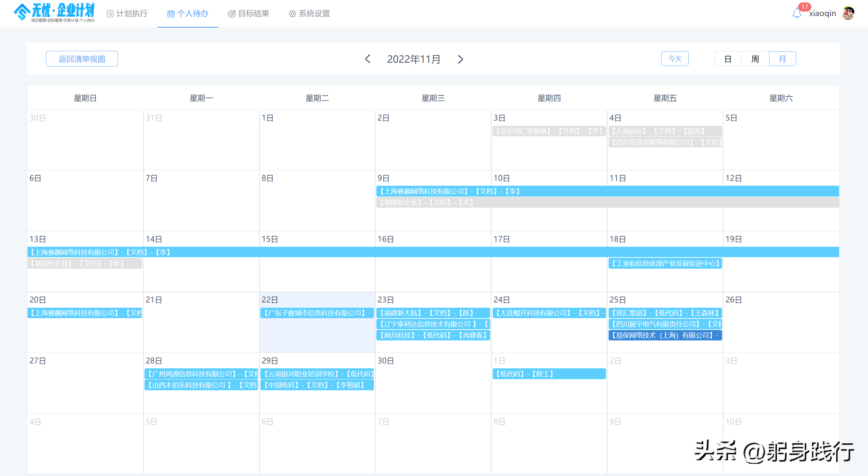
Task: Click the notification bell icon
Action: pyautogui.click(x=797, y=13)
